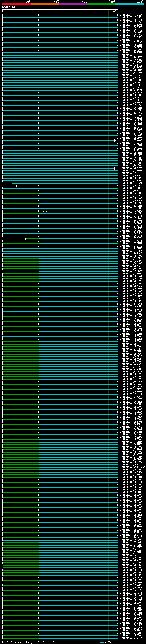Screen dimensions: 146x644
Task: Select hit UniRef100_Q5KN60
Action: (x=131, y=542)
